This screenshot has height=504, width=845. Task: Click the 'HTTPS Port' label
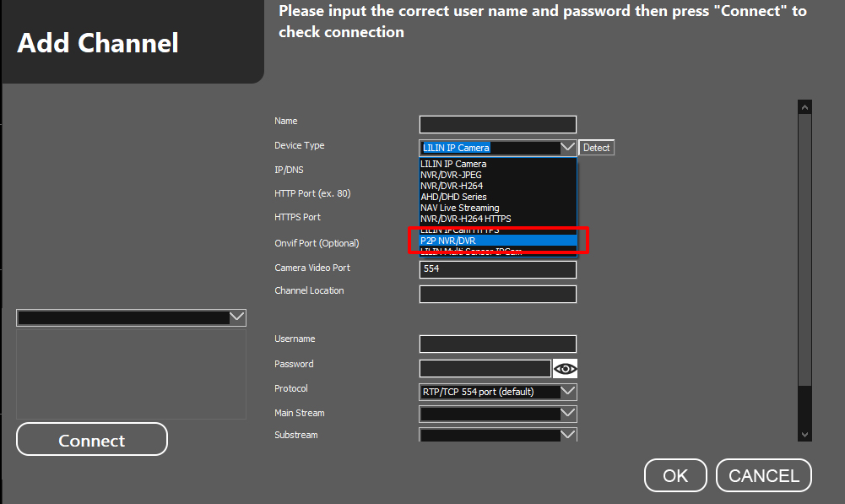pyautogui.click(x=297, y=217)
